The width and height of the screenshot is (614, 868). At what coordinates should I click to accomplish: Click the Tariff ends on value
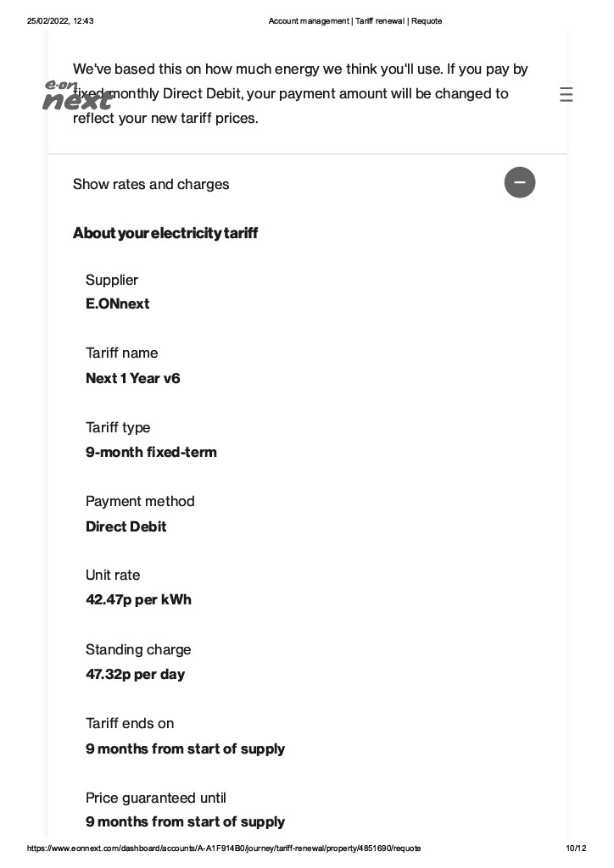[x=185, y=749]
